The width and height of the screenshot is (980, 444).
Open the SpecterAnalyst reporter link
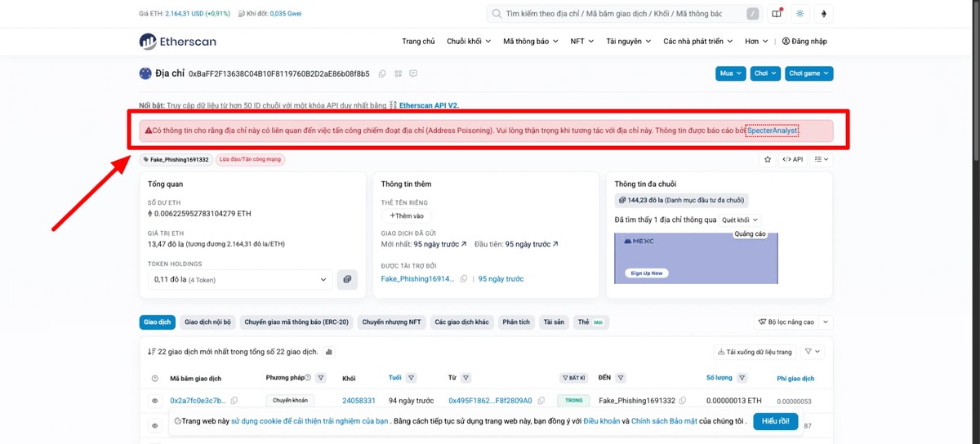click(x=773, y=131)
